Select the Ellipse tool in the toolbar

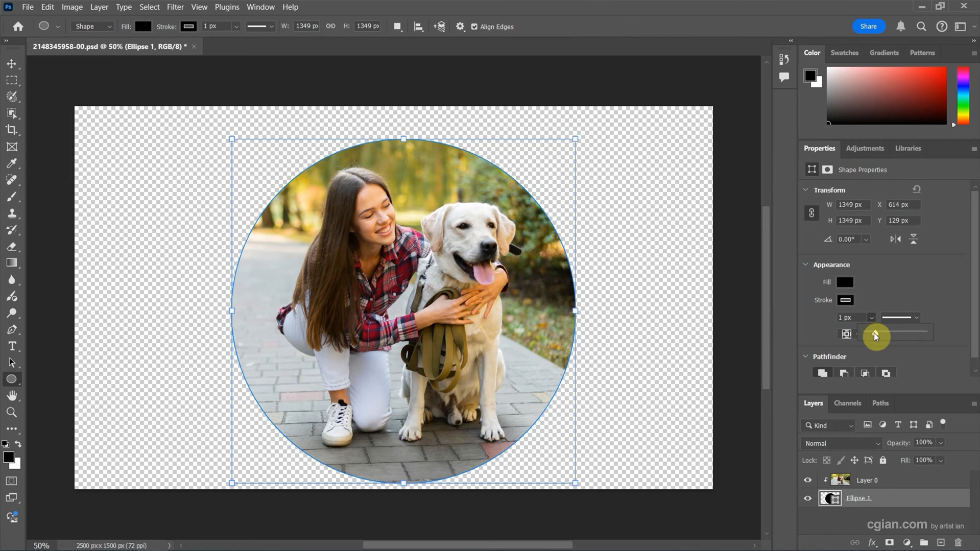(x=11, y=378)
